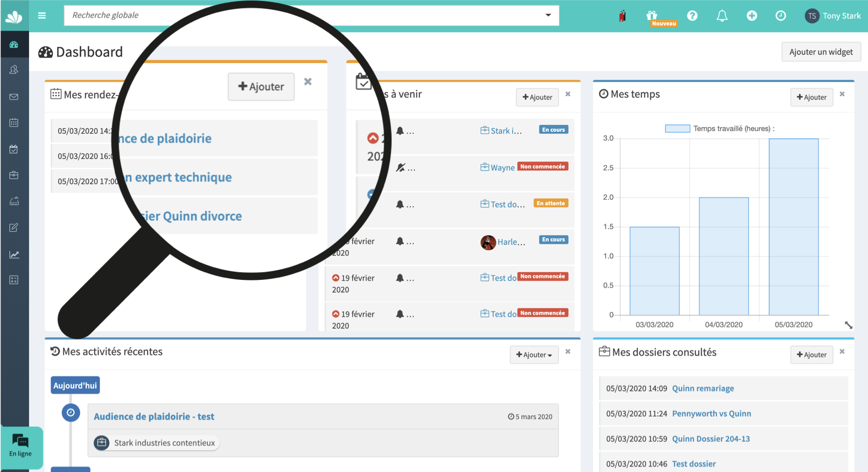
Task: Open the Audience de plaidoirie - test activity
Action: 154,417
